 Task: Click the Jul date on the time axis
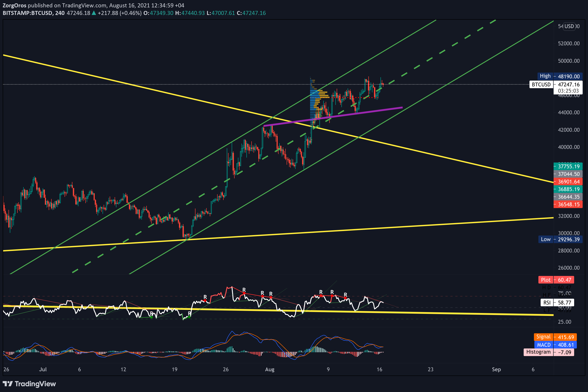coord(43,369)
